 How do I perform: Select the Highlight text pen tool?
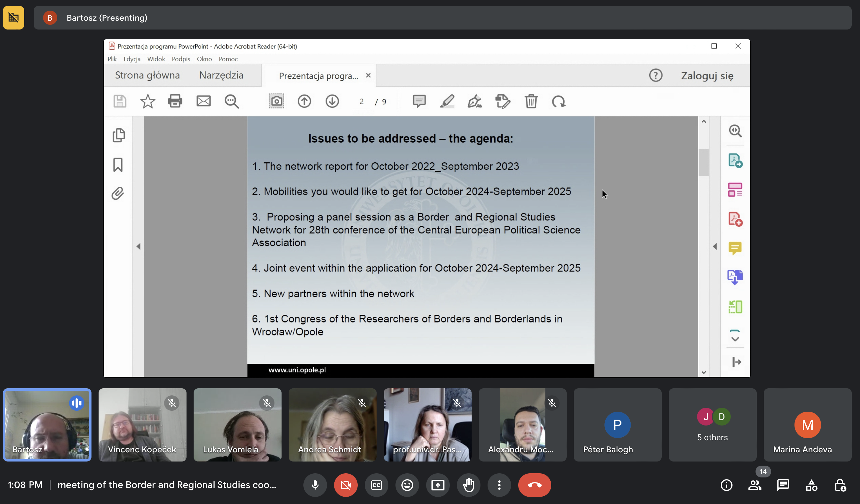(x=447, y=101)
